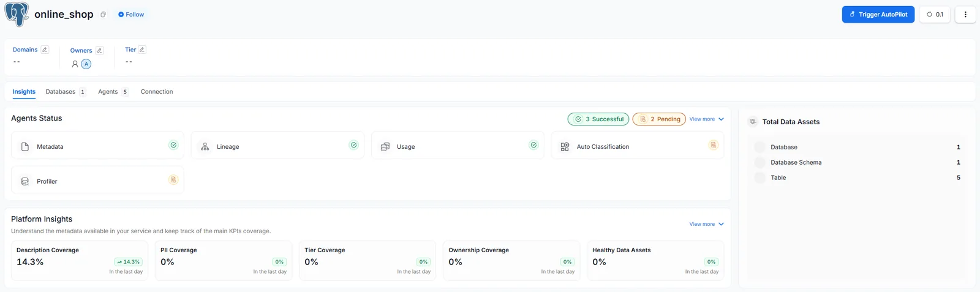Edit the Owners field
Screen dimensions: 980x292
click(100, 50)
